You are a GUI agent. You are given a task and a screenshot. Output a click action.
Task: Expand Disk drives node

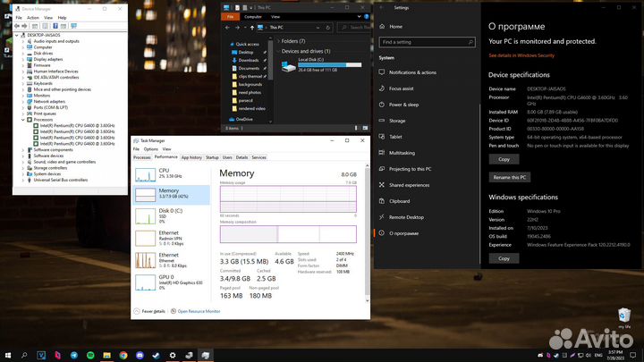point(23,53)
